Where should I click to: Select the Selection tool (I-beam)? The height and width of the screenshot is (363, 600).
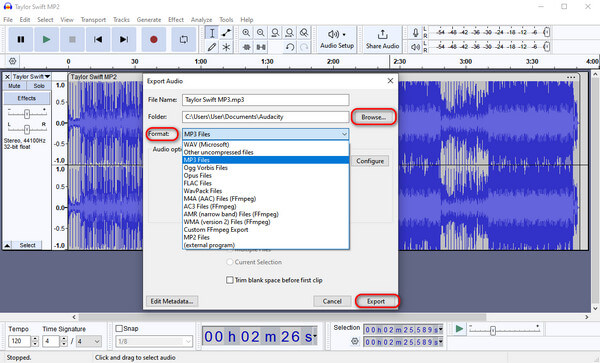(212, 33)
